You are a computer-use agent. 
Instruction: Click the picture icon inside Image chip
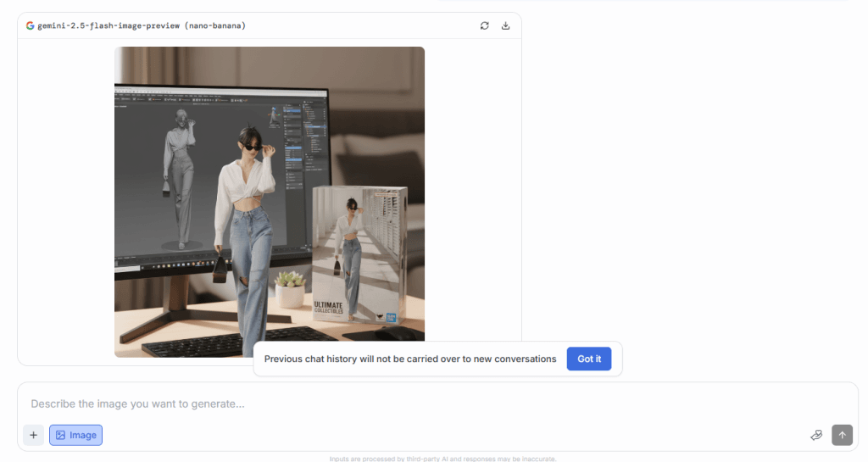pyautogui.click(x=60, y=435)
